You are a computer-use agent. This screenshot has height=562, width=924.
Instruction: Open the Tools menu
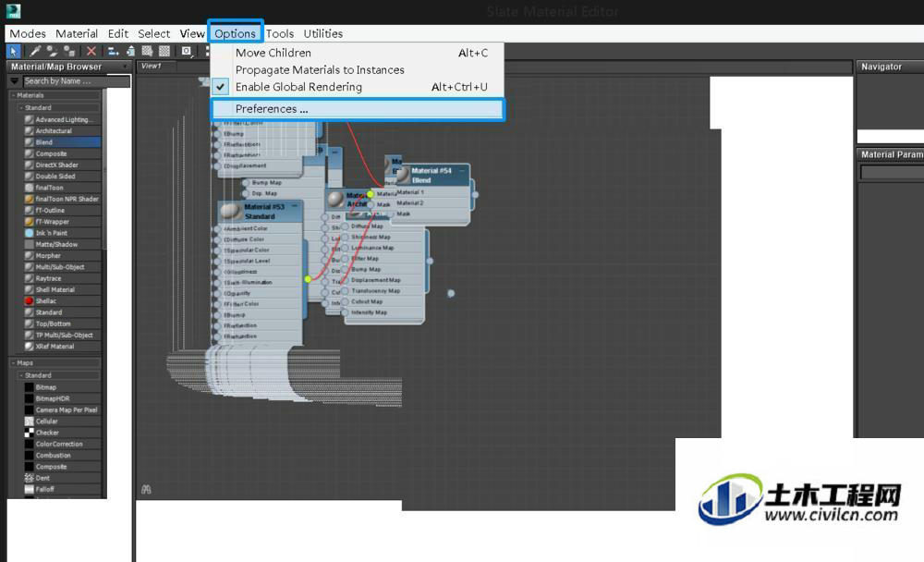(x=279, y=33)
